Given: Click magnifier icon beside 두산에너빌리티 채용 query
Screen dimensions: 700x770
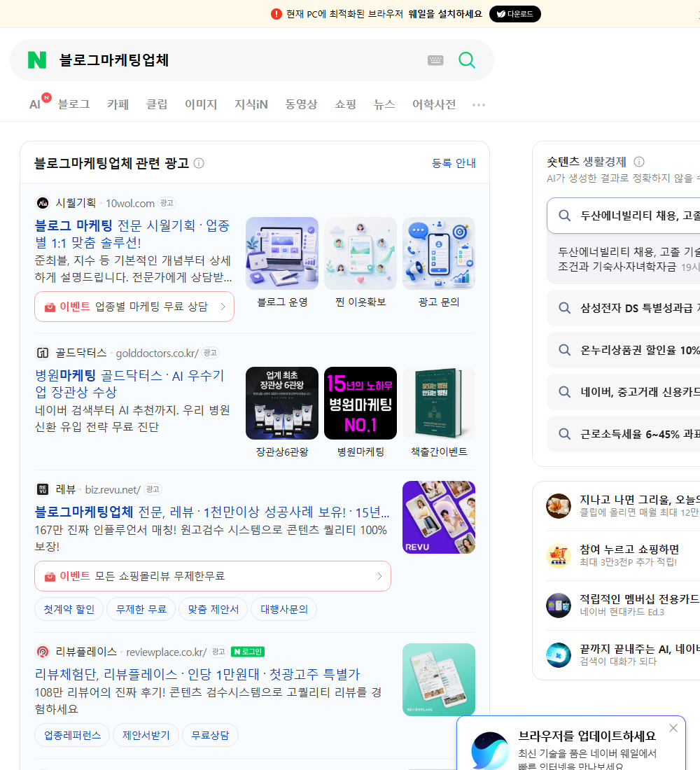Looking at the screenshot, I should coord(565,216).
